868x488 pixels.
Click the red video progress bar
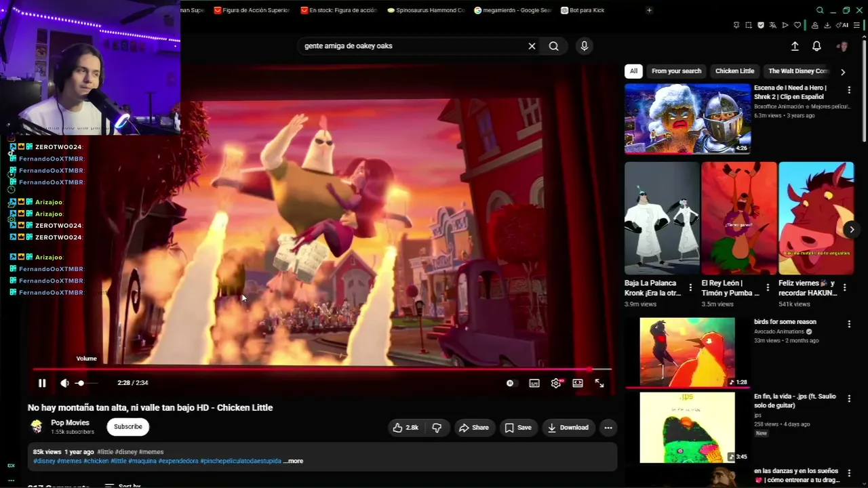pyautogui.click(x=322, y=369)
